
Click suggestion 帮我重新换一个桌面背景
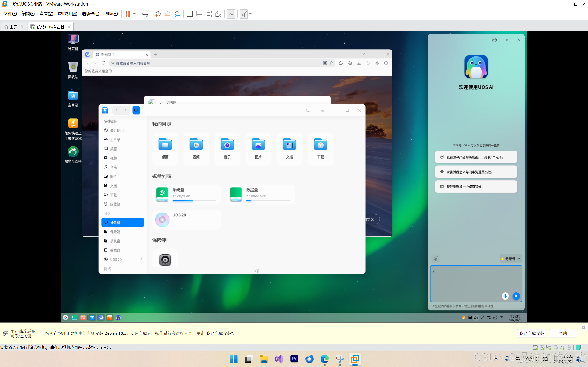[x=476, y=187]
